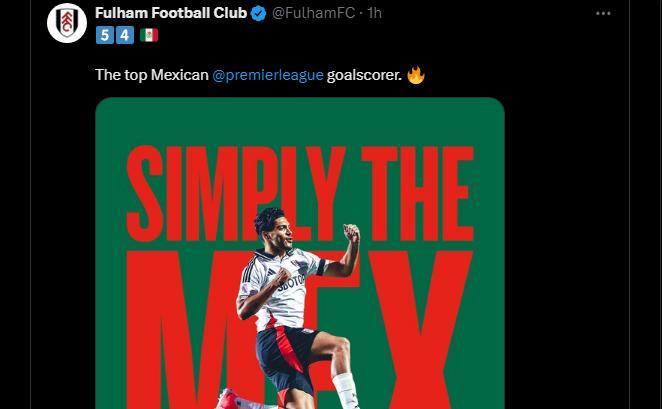
Task: Click the blue verified badge icon
Action: click(258, 13)
